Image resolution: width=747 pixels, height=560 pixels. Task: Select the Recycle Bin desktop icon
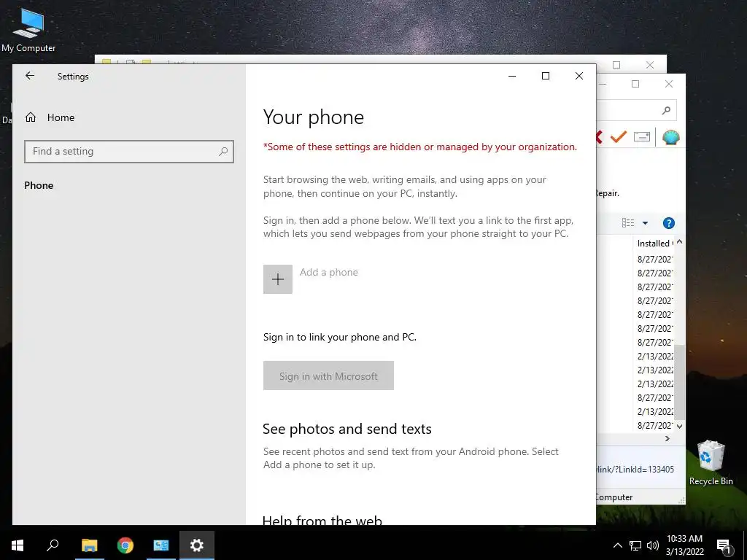pos(711,463)
